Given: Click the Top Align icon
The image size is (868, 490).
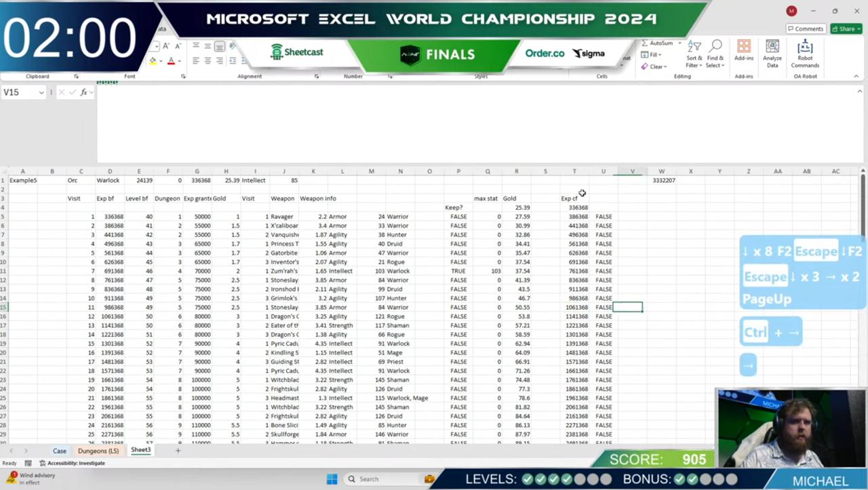Looking at the screenshot, I should 196,46.
